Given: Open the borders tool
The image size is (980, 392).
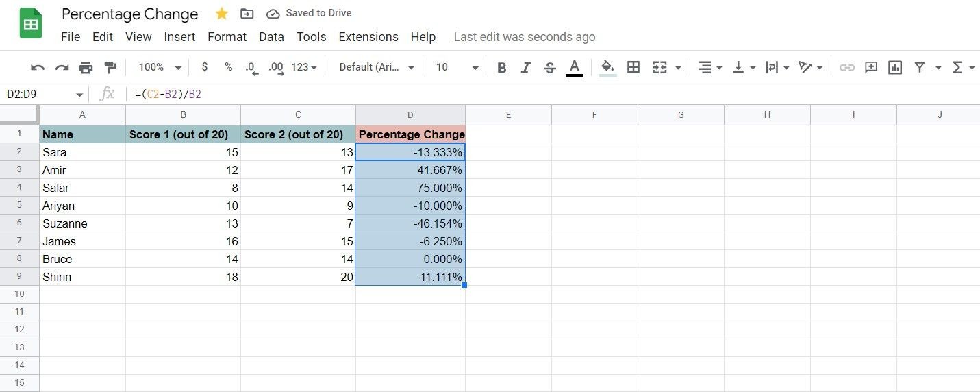Looking at the screenshot, I should click(x=633, y=67).
